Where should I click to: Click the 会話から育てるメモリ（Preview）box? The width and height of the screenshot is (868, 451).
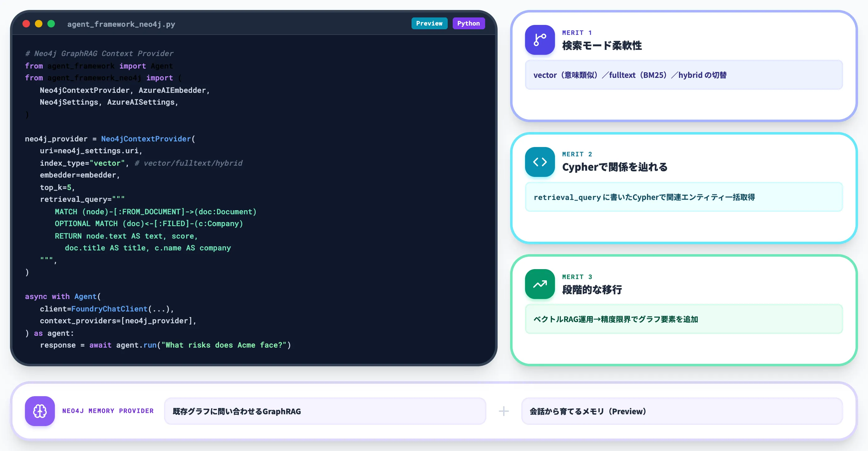pyautogui.click(x=682, y=411)
